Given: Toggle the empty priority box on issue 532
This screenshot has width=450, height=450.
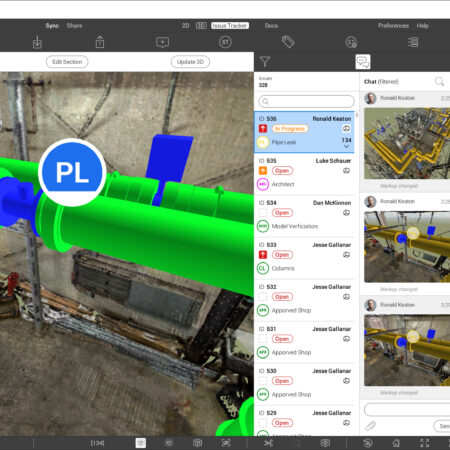Looking at the screenshot, I should coord(263,297).
